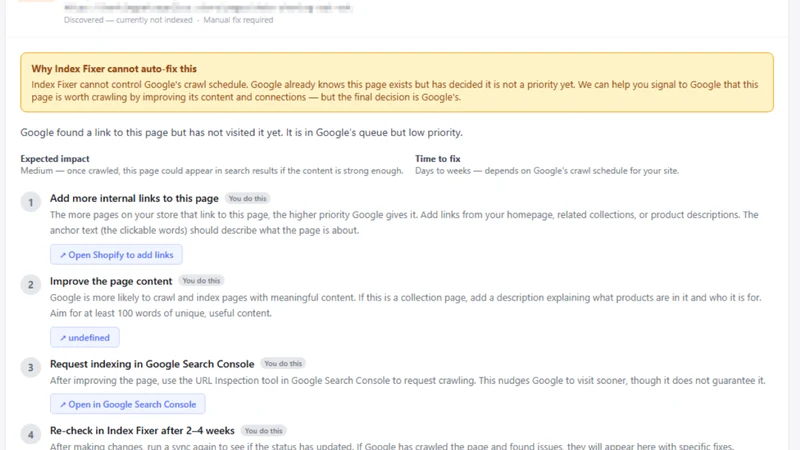The image size is (800, 450).
Task: Select 'Re-check in Index Fixer' step heading
Action: (142, 431)
